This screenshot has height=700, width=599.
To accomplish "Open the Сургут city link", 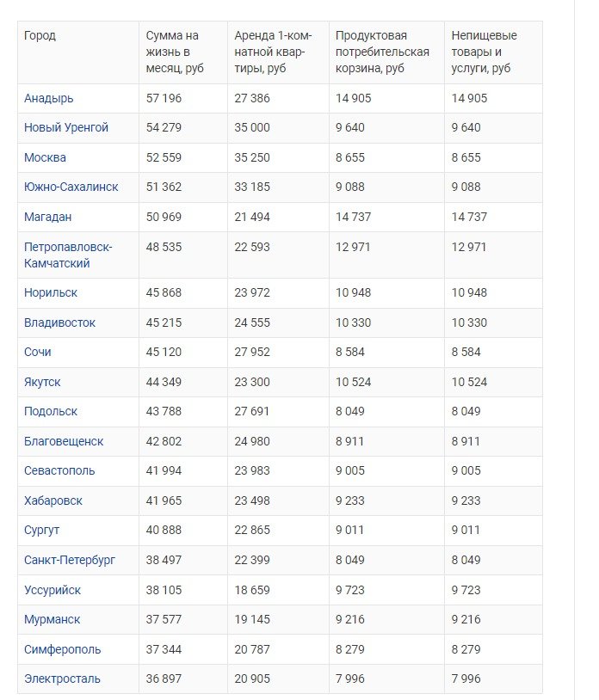I will 42,530.
